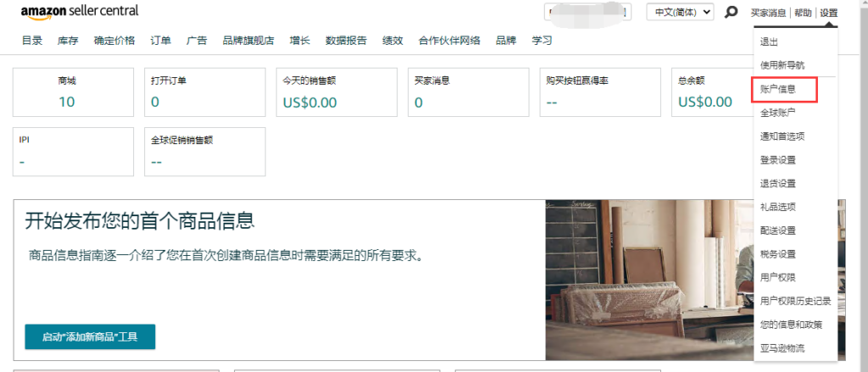Open the language dropdown 中文(简体)
Image resolution: width=868 pixels, height=372 pixels.
click(x=680, y=13)
